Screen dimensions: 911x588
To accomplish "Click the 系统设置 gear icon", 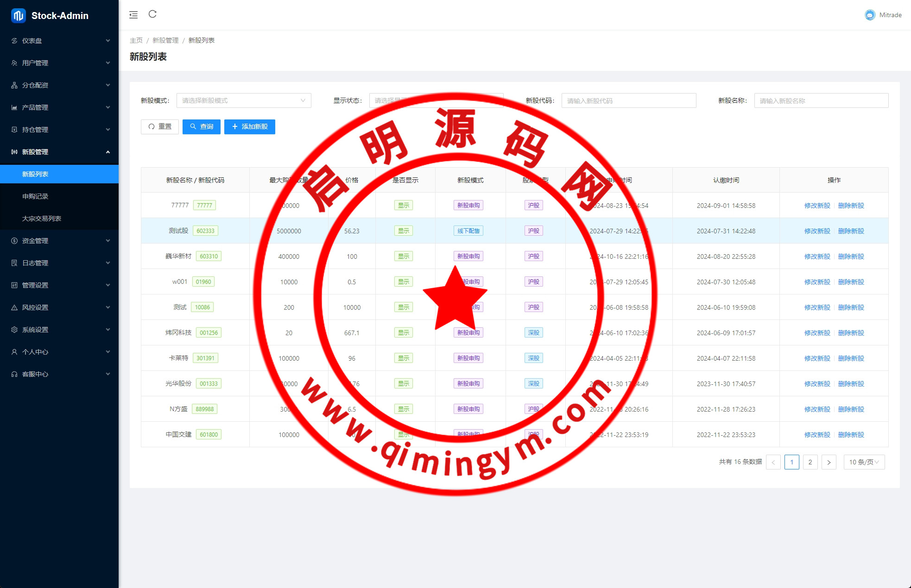I will pos(14,330).
